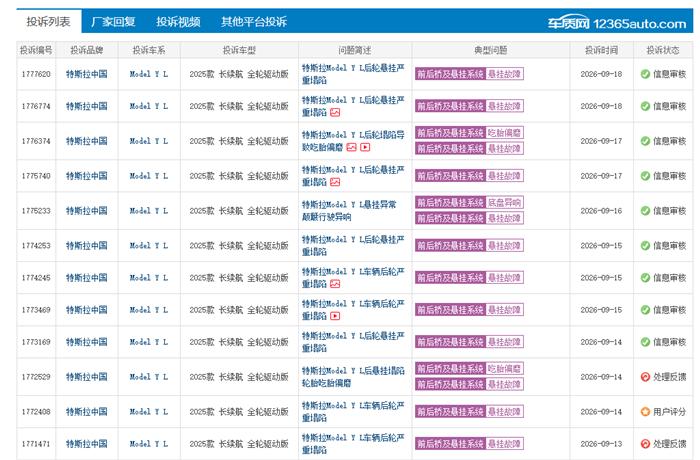Open 特斯拉中国 brand link in 1777620 row
This screenshot has height=460, width=700.
click(x=87, y=74)
